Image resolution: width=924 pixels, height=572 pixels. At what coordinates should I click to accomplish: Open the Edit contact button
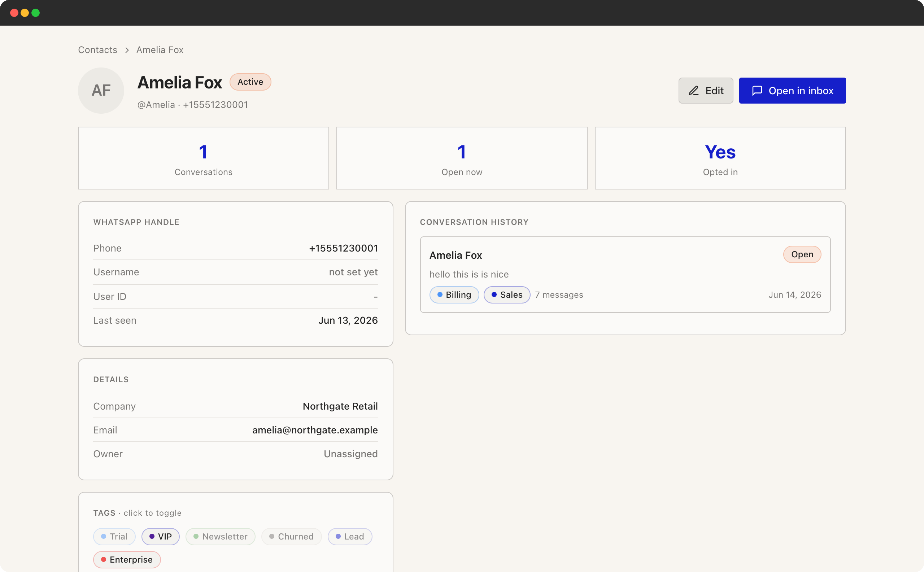pos(705,91)
